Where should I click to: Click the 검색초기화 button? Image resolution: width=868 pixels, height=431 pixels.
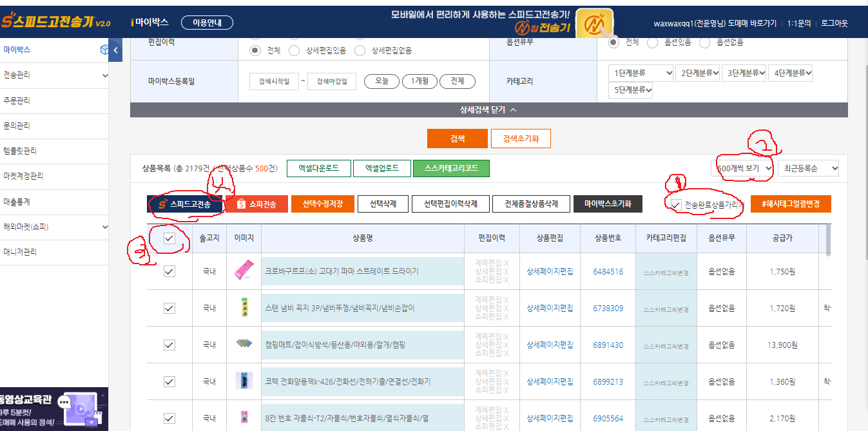521,139
